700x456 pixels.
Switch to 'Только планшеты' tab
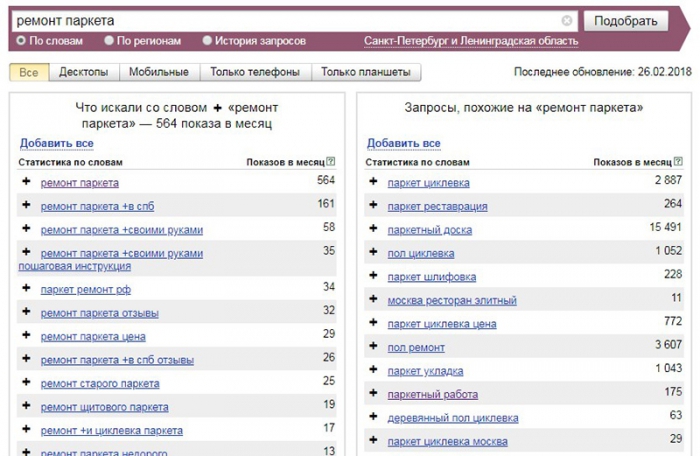366,72
